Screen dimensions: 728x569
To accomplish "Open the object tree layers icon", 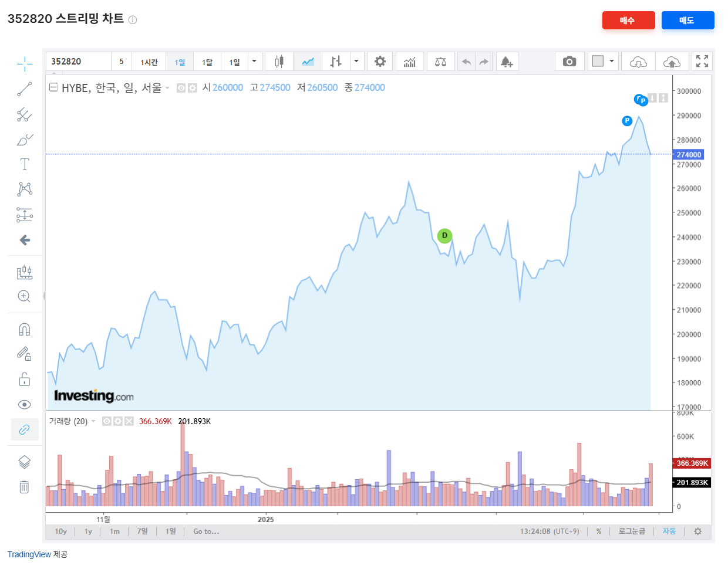I will pyautogui.click(x=25, y=462).
